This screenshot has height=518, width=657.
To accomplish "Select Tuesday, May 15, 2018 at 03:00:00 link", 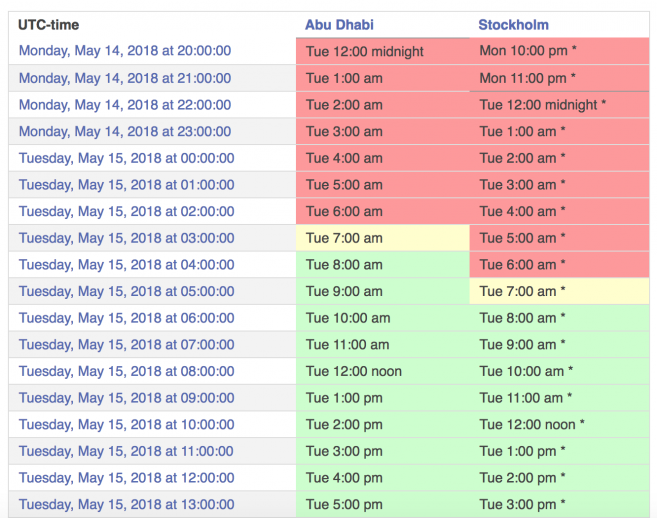I will click(x=126, y=238).
